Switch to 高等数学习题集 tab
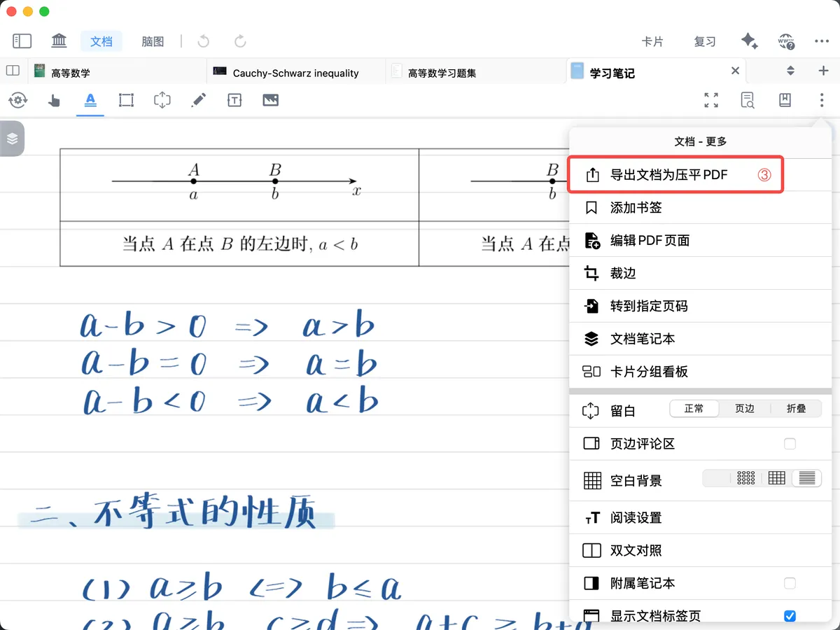The height and width of the screenshot is (630, 840). coord(475,71)
